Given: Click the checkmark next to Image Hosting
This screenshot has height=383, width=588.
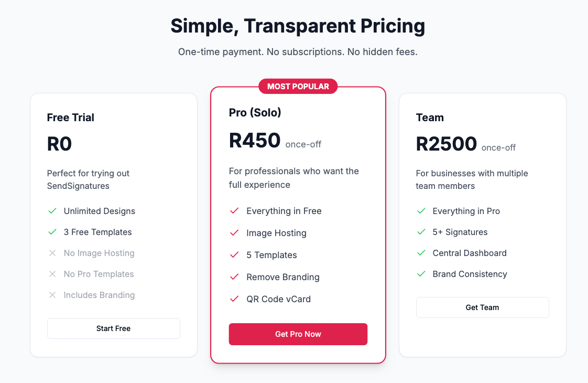Looking at the screenshot, I should [234, 233].
